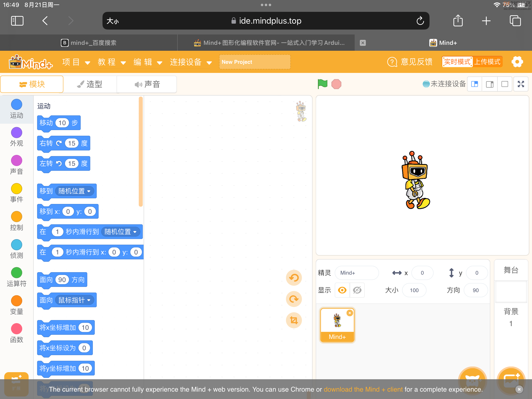This screenshot has height=399, width=532.
Task: Open the feedback question-mark icon
Action: [x=392, y=62]
